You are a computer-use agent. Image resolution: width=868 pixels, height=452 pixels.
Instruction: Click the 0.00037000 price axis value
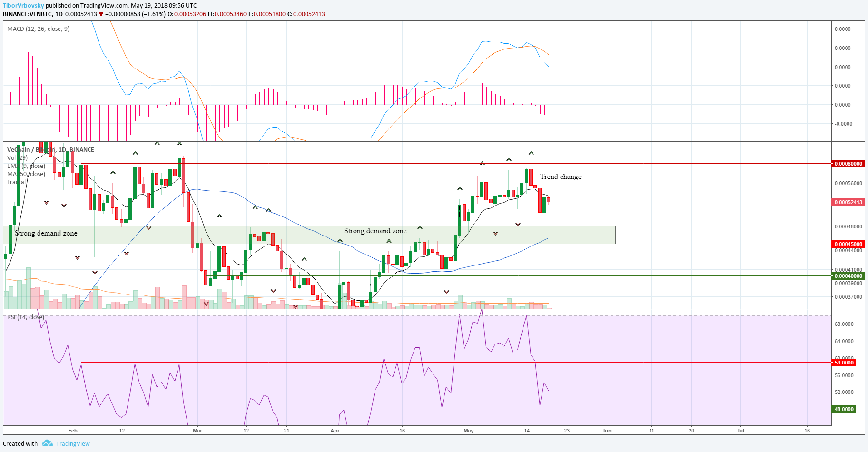848,297
